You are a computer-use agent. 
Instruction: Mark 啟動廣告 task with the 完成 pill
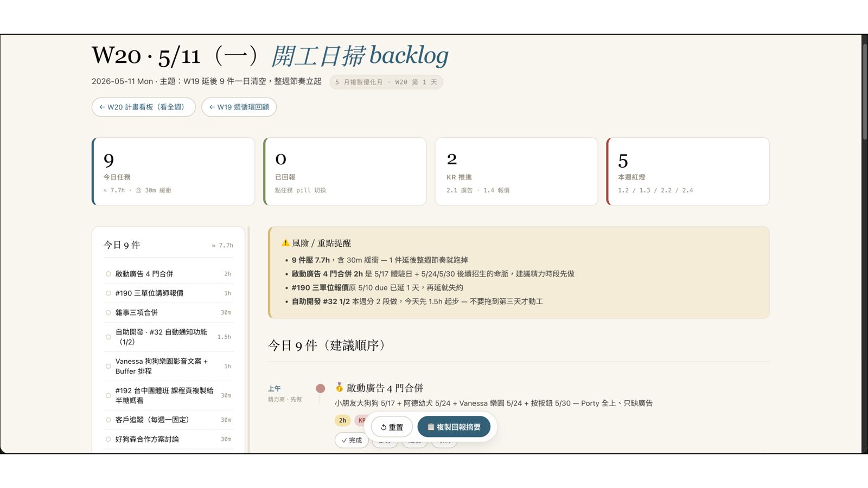point(352,440)
